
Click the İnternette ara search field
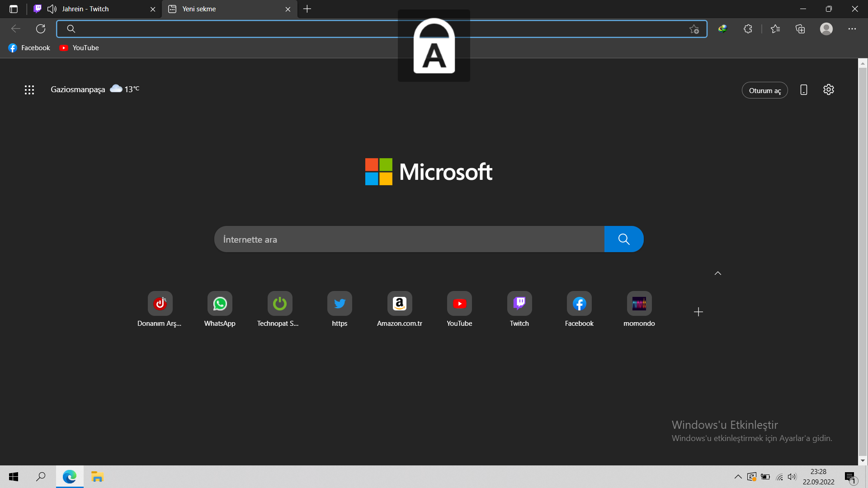409,239
